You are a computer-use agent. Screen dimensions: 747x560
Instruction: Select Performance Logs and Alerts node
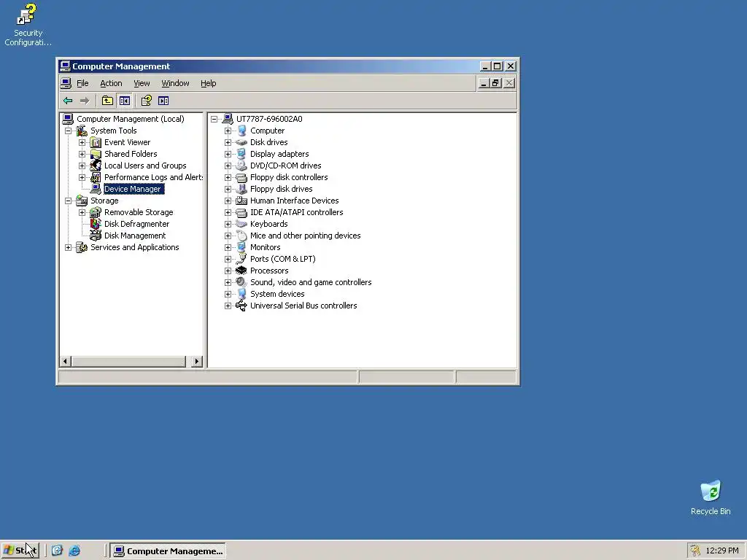coord(153,177)
